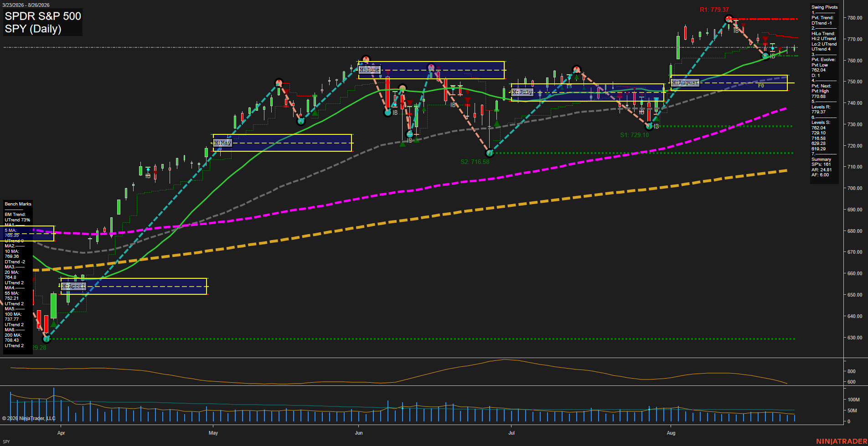Click the HiLo Trend entry
868x446 pixels.
click(x=823, y=34)
